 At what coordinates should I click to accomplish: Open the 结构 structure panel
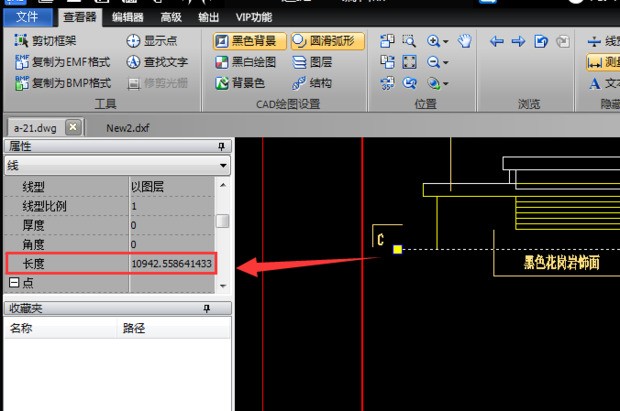tap(312, 83)
